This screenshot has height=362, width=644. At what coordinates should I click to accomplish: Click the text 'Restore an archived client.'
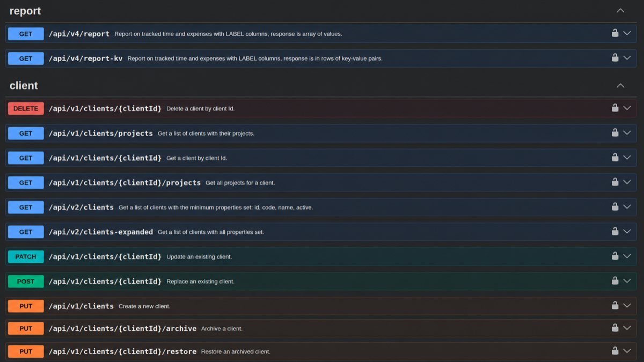(236, 352)
